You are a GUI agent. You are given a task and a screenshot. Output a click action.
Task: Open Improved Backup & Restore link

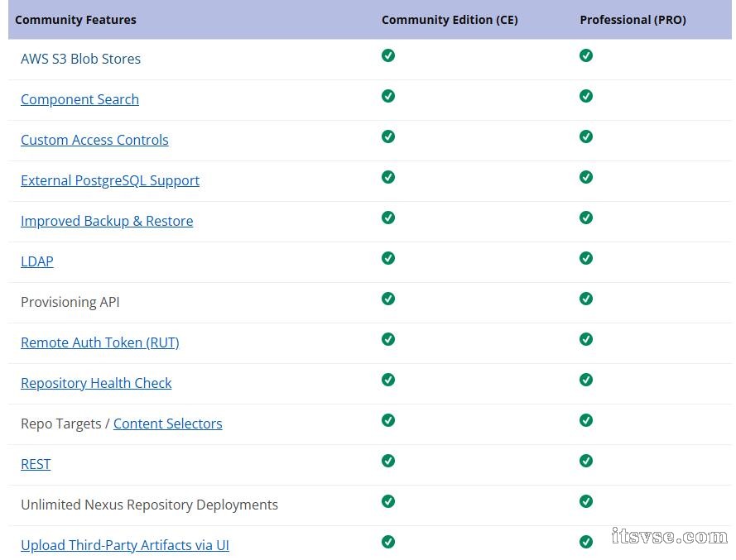tap(107, 221)
